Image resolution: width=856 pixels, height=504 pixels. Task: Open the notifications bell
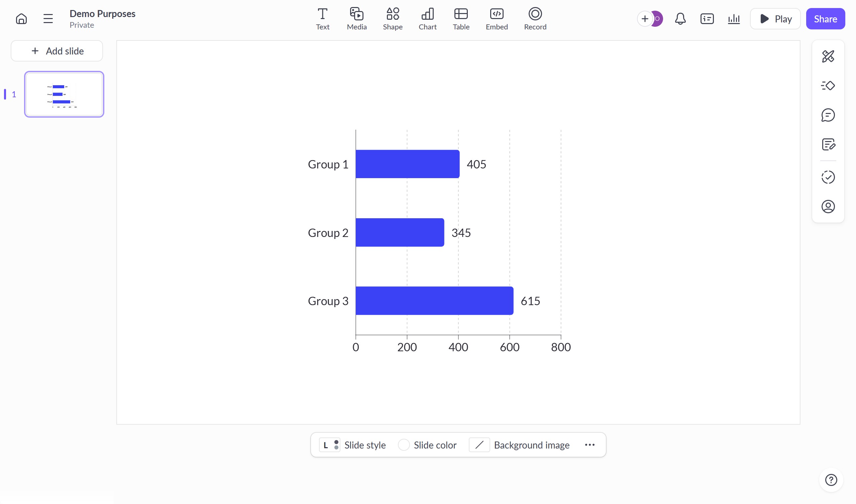coord(680,19)
